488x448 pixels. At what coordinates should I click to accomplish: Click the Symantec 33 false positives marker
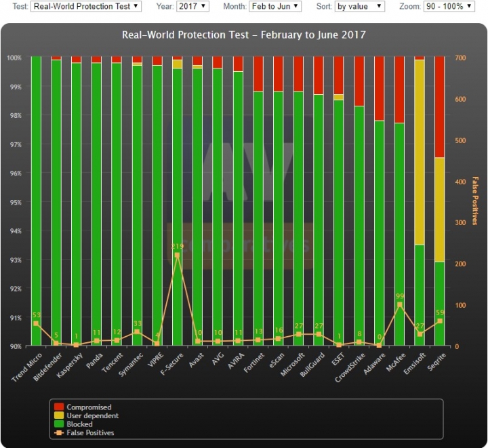[137, 331]
